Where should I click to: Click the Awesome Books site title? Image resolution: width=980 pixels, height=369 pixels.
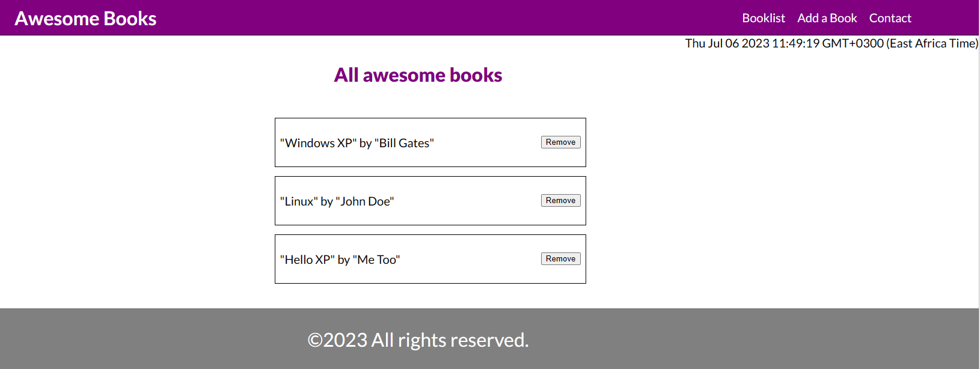[85, 18]
